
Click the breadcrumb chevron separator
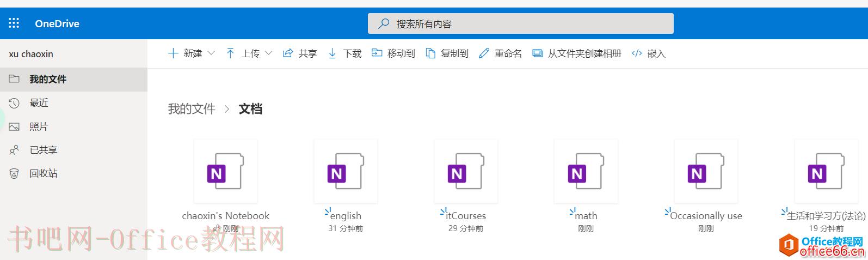tap(227, 109)
